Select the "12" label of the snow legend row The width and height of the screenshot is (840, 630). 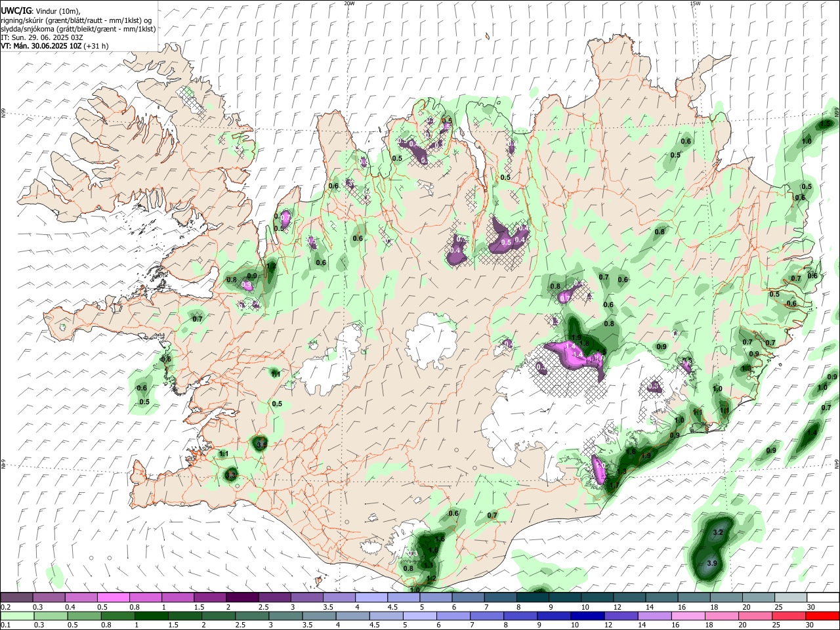point(616,607)
